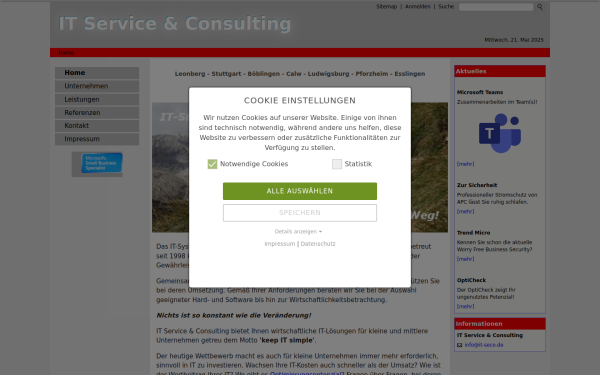
Task: Click the Microsoft Teams logo
Action: point(500,133)
